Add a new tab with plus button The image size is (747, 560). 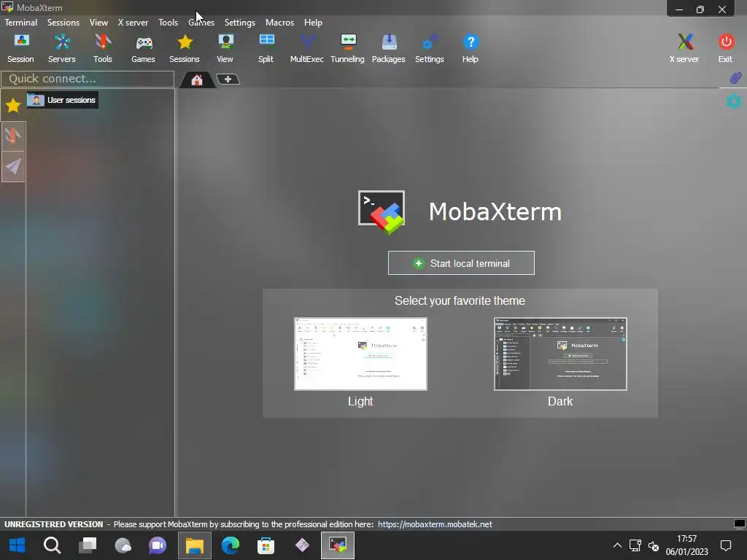[228, 79]
